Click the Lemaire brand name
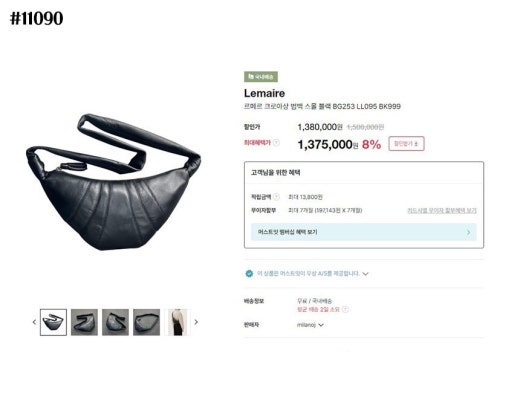This screenshot has height=405, width=520. coord(264,93)
